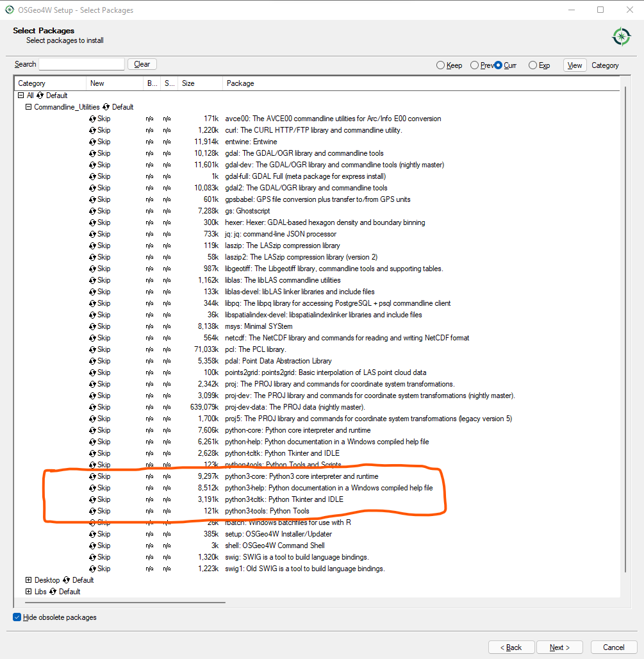Image resolution: width=644 pixels, height=659 pixels.
Task: Collapse the All tree node
Action: pyautogui.click(x=21, y=96)
